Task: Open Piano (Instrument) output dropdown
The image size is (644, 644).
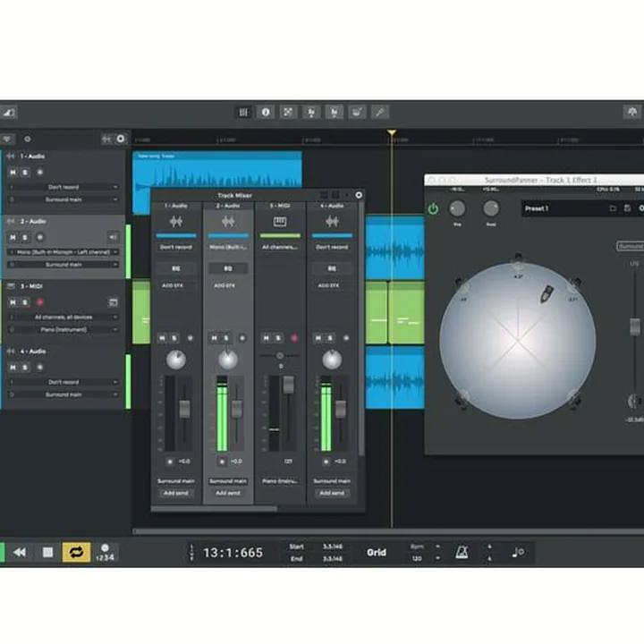Action: coord(64,330)
